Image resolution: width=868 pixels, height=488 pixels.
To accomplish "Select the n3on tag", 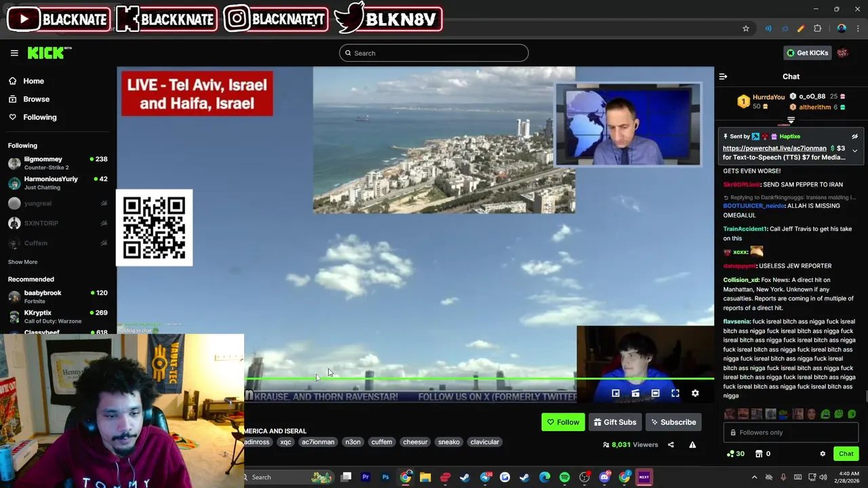I will point(353,442).
